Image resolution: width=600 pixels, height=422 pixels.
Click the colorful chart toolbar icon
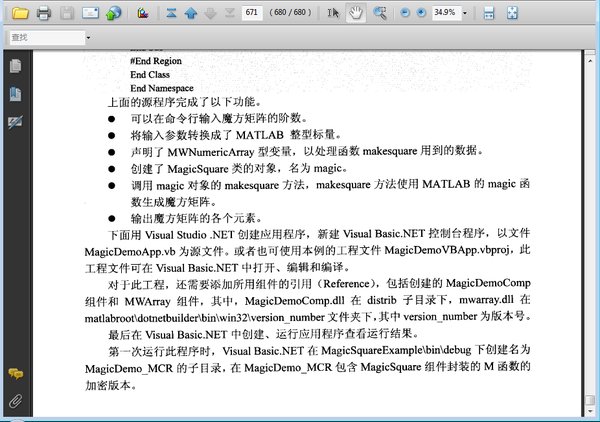click(143, 13)
